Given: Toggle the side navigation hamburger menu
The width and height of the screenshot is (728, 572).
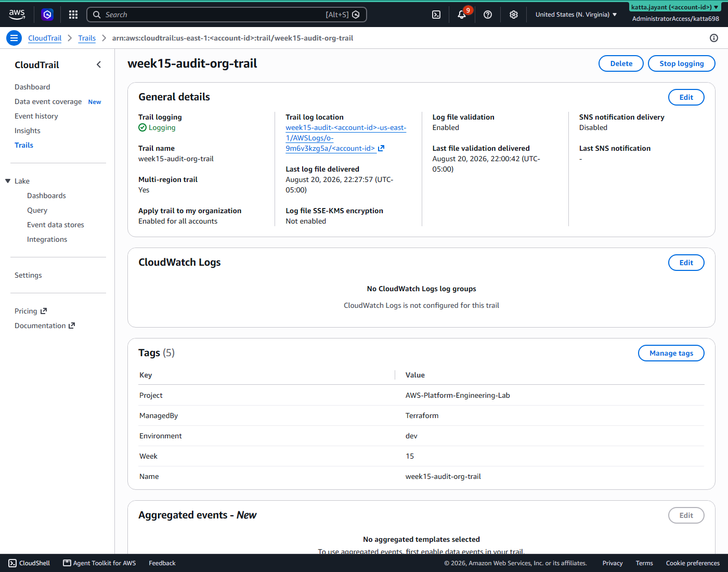Looking at the screenshot, I should click(x=14, y=38).
